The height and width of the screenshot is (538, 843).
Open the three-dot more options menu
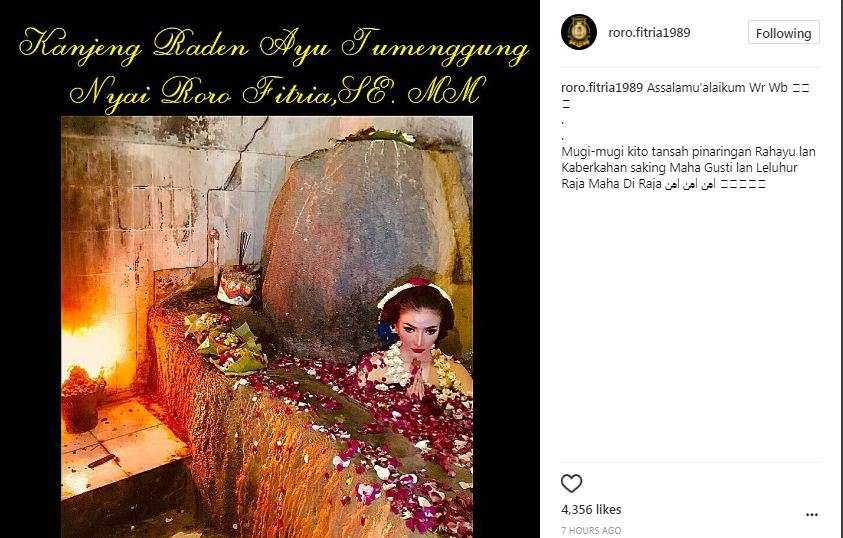[x=812, y=515]
